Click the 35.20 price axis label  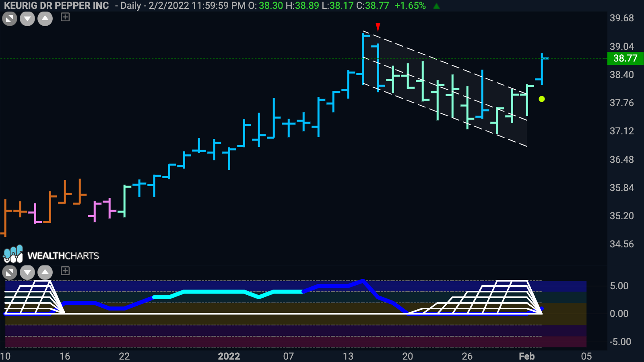621,216
